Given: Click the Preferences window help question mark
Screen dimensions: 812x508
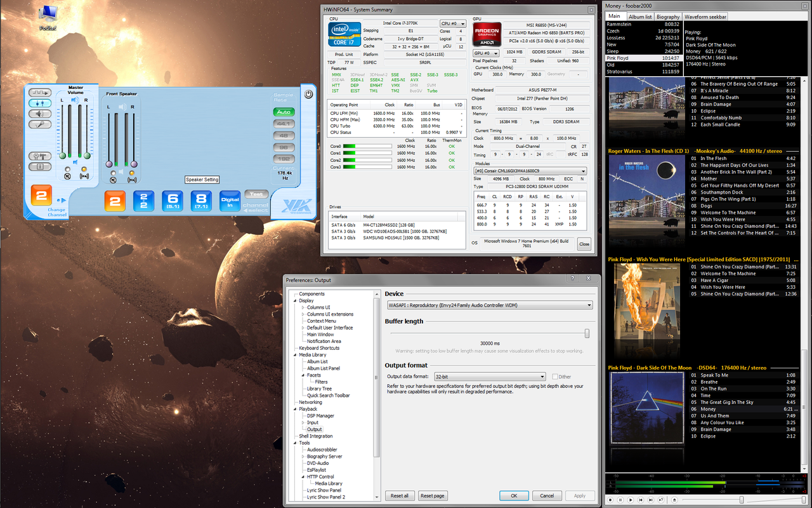Looking at the screenshot, I should 573,279.
